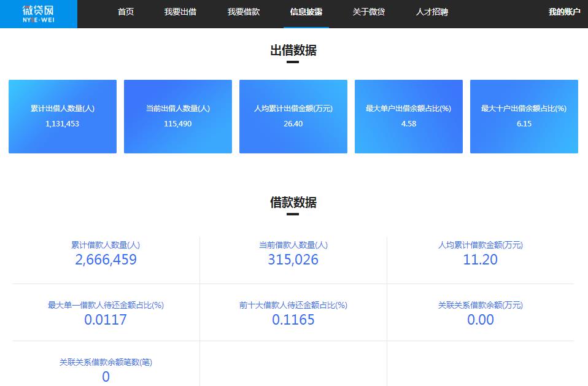Screen dimensions: 588x386
Task: Click the 最大单户出借余额占比 card
Action: pos(408,116)
